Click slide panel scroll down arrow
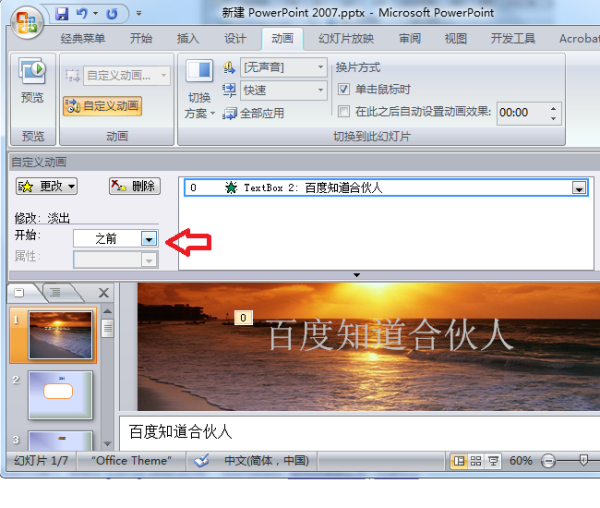The width and height of the screenshot is (600, 508). pos(108,444)
